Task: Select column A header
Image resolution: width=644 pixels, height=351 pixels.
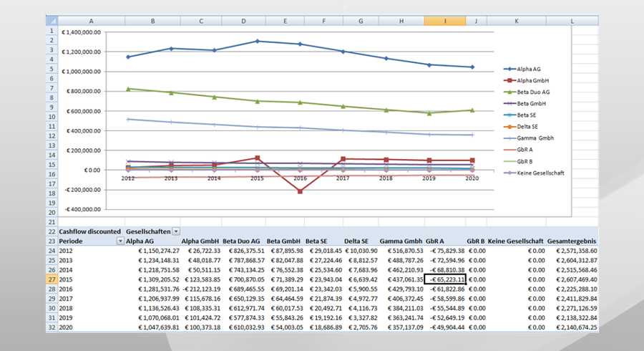Action: [91, 21]
